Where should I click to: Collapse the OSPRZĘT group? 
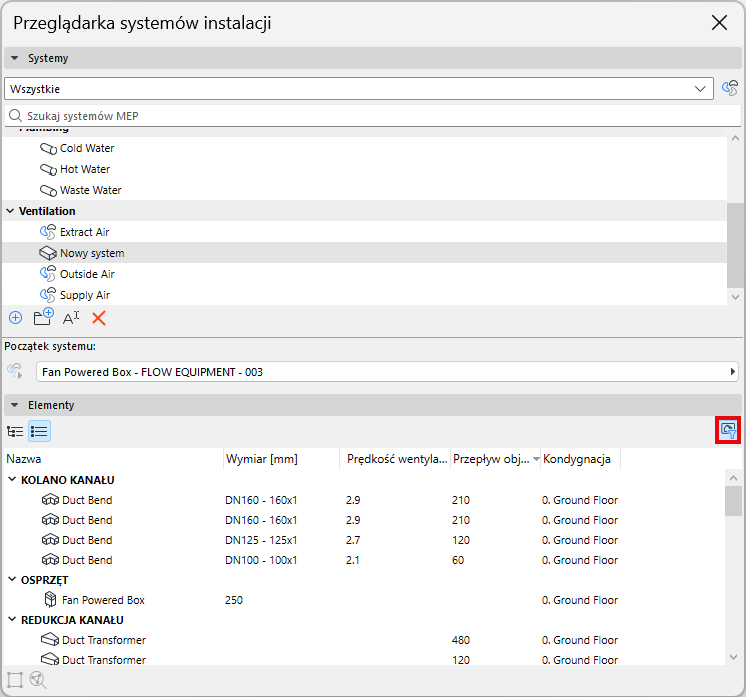[x=12, y=579]
